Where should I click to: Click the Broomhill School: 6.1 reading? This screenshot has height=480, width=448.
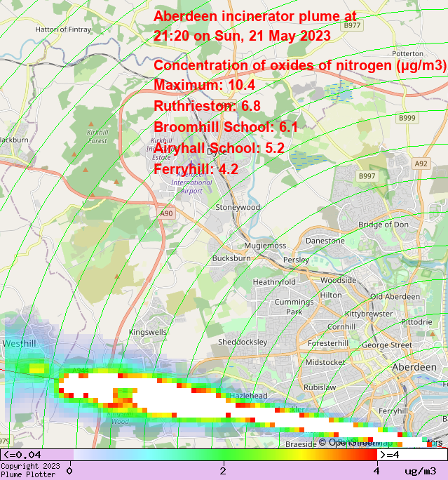pos(226,127)
